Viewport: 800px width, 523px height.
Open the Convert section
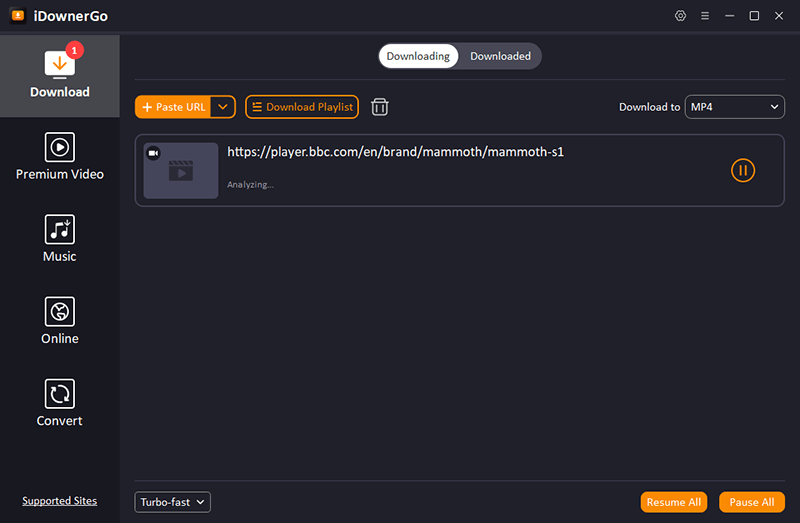click(x=59, y=403)
